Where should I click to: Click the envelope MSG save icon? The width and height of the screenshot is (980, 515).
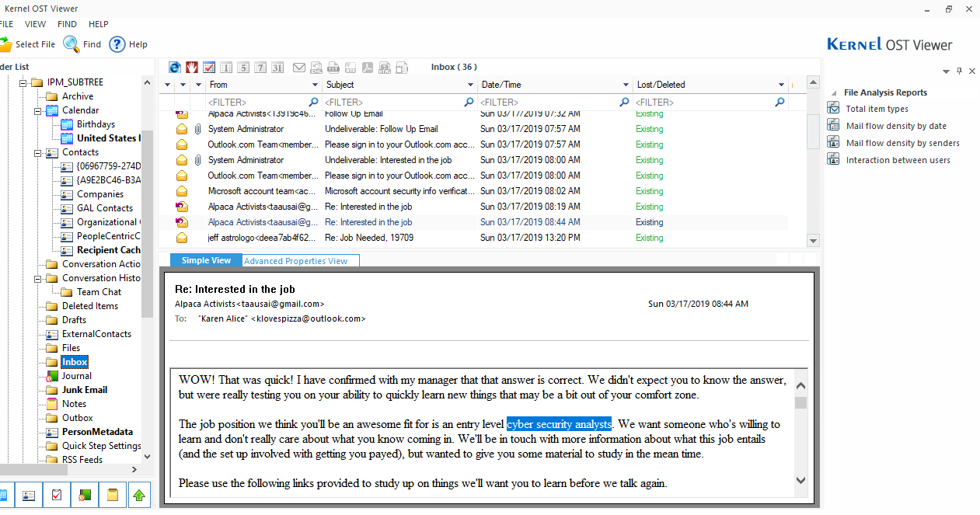click(x=298, y=68)
